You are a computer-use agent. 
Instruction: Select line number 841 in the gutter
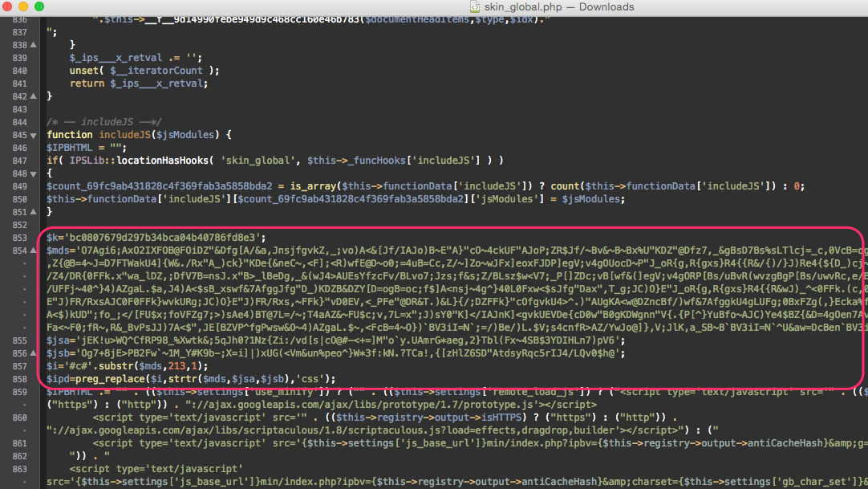click(19, 84)
